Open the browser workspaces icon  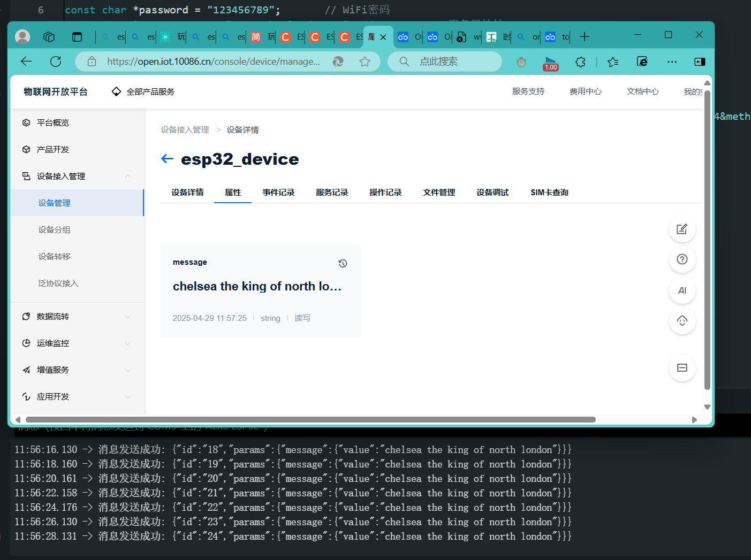(49, 36)
